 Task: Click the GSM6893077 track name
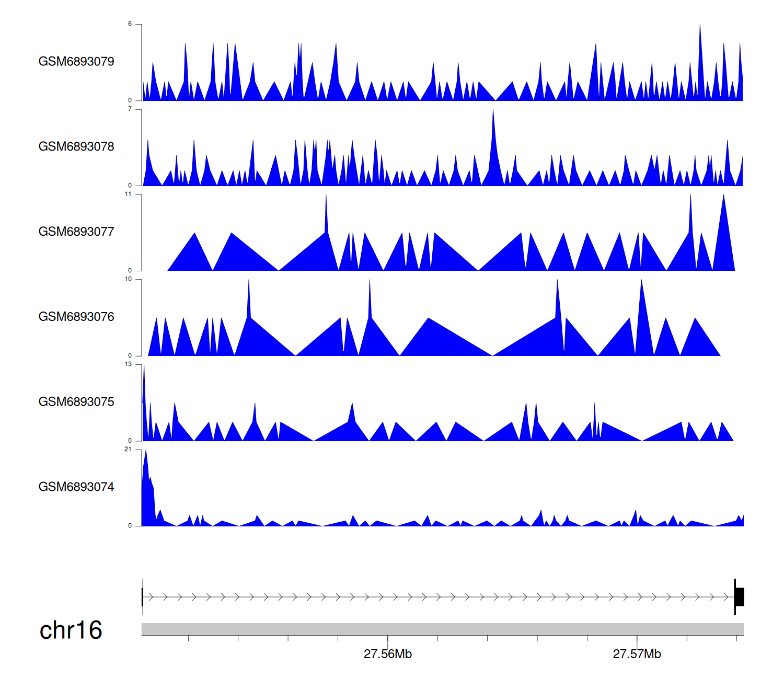pyautogui.click(x=76, y=232)
